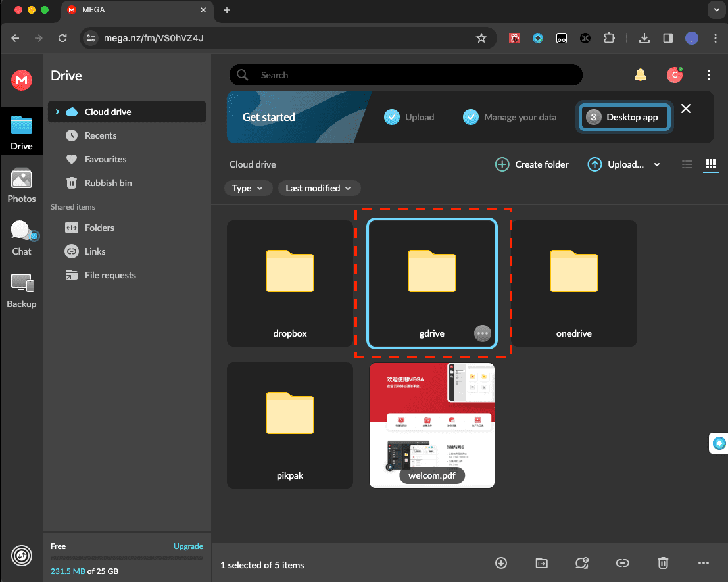Open the gdrive folder options button

(x=483, y=333)
